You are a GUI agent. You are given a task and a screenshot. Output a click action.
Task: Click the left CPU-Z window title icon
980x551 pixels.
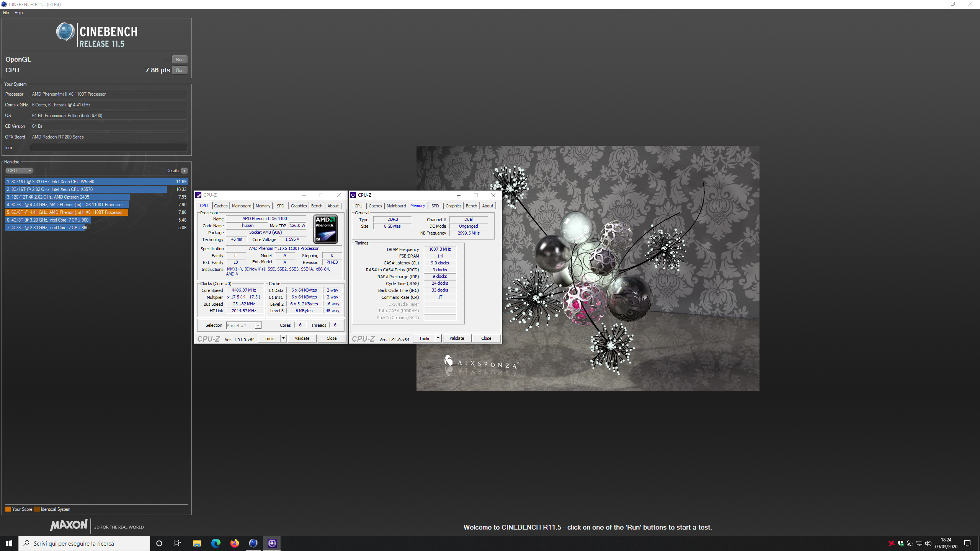click(198, 195)
